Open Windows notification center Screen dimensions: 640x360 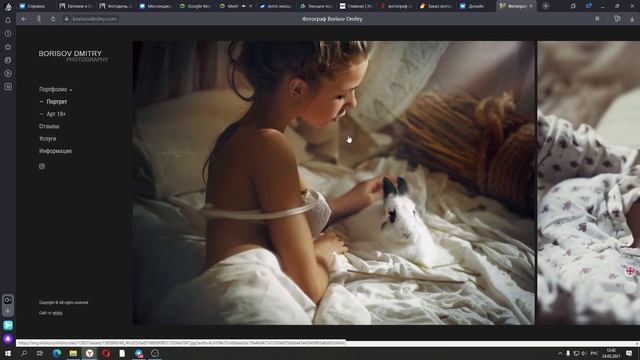pos(629,353)
